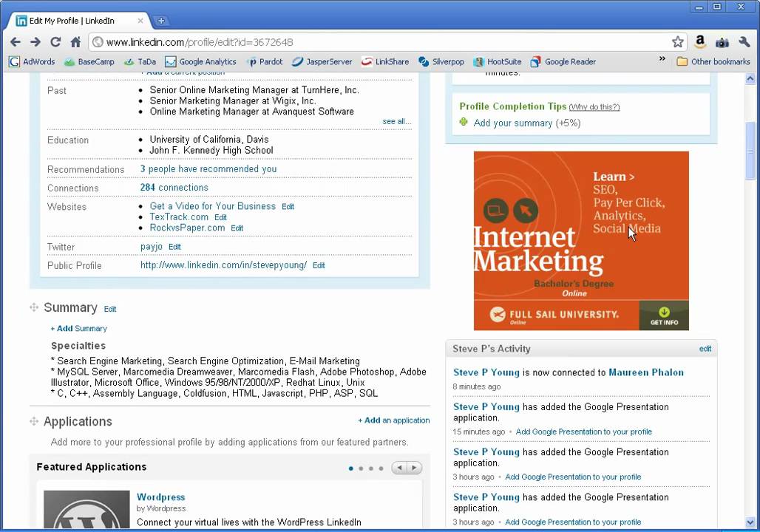Viewport: 760px width, 532px height.
Task: Show the previous featured application
Action: pyautogui.click(x=399, y=468)
